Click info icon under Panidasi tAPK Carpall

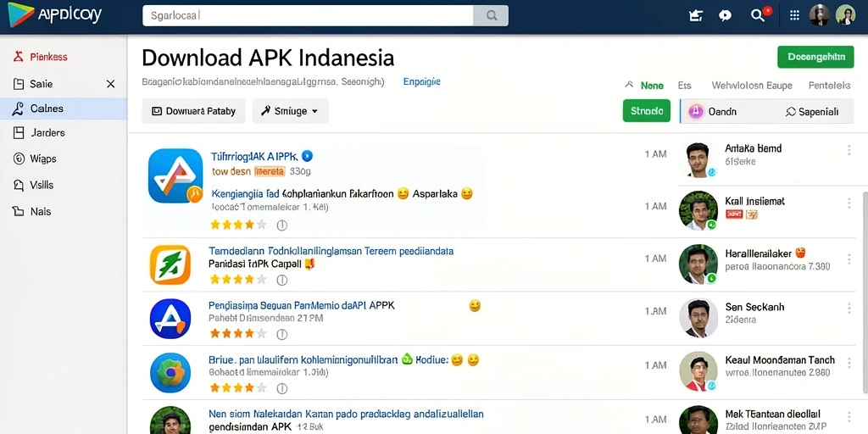pos(281,280)
